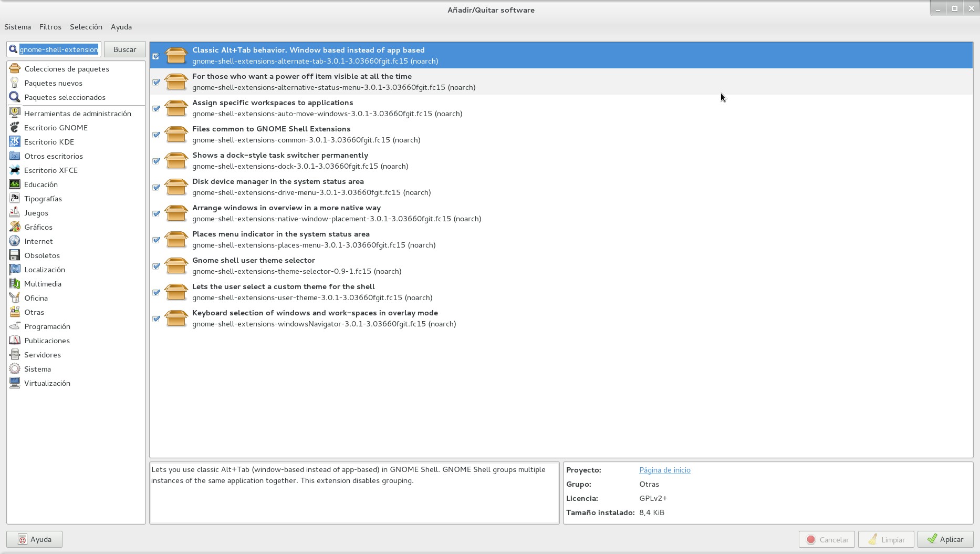Uncheck the alternate-tab package checkbox
The width and height of the screenshot is (980, 554).
click(156, 56)
